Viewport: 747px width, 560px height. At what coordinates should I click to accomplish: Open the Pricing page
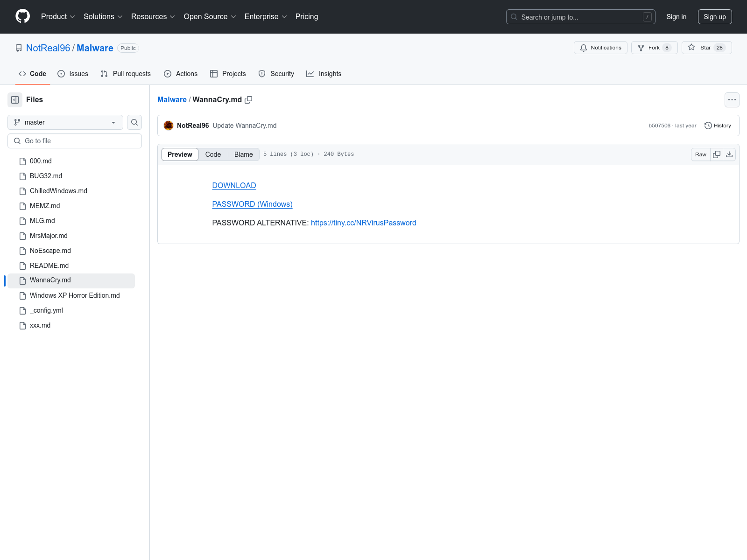point(307,17)
